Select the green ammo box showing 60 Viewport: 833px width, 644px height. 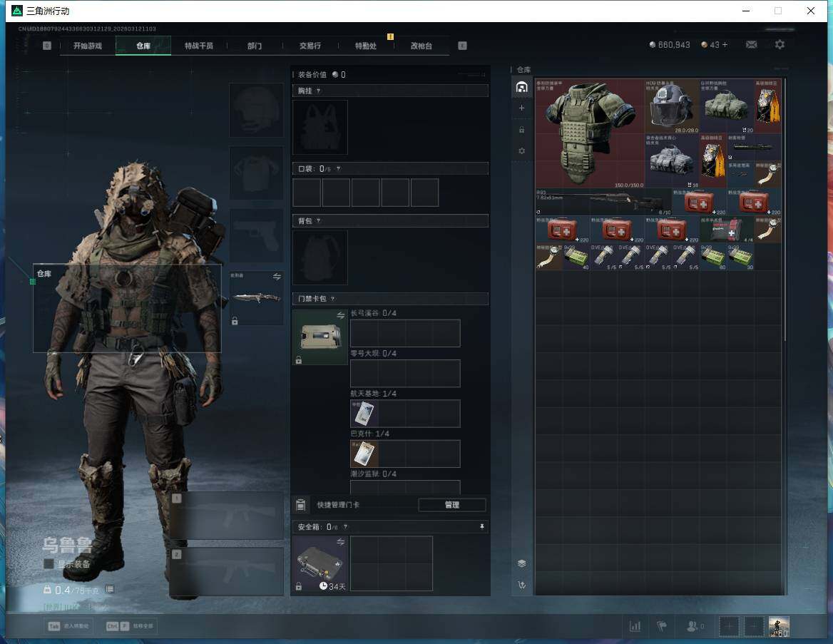coord(712,257)
